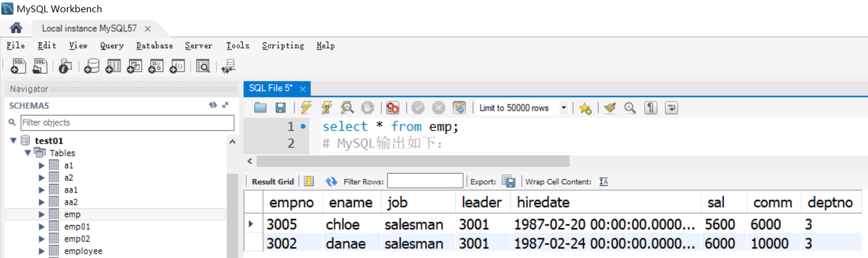This screenshot has width=868, height=258.
Task: Expand the a2 table
Action: 42,177
